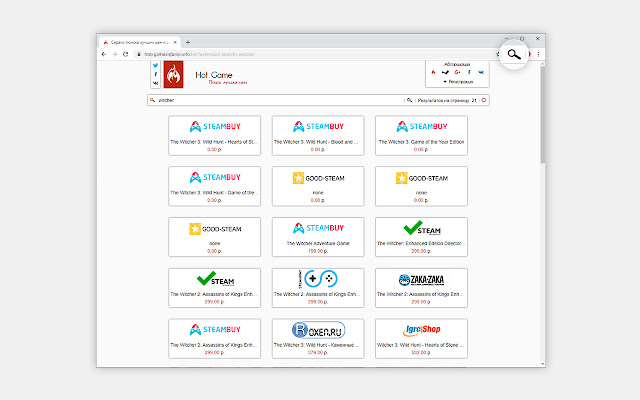Open the results-per-page value 21

(x=474, y=100)
